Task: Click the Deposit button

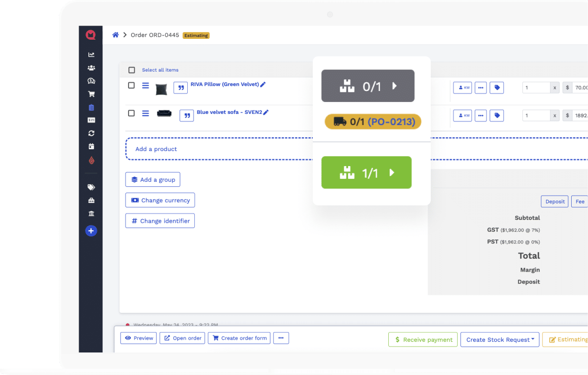Action: tap(555, 201)
